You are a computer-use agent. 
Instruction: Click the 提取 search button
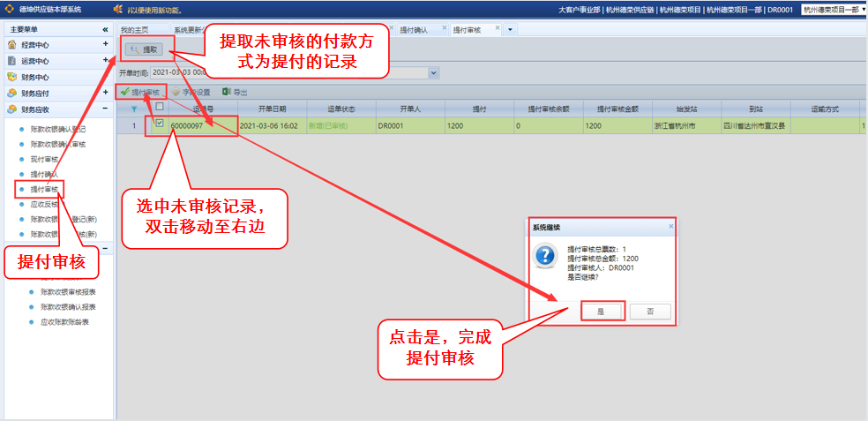144,50
